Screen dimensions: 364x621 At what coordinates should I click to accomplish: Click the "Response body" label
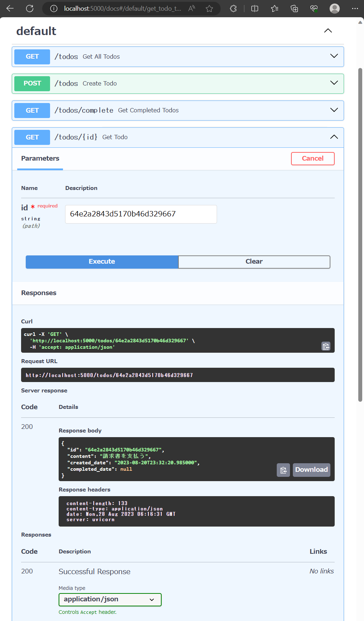click(x=80, y=431)
